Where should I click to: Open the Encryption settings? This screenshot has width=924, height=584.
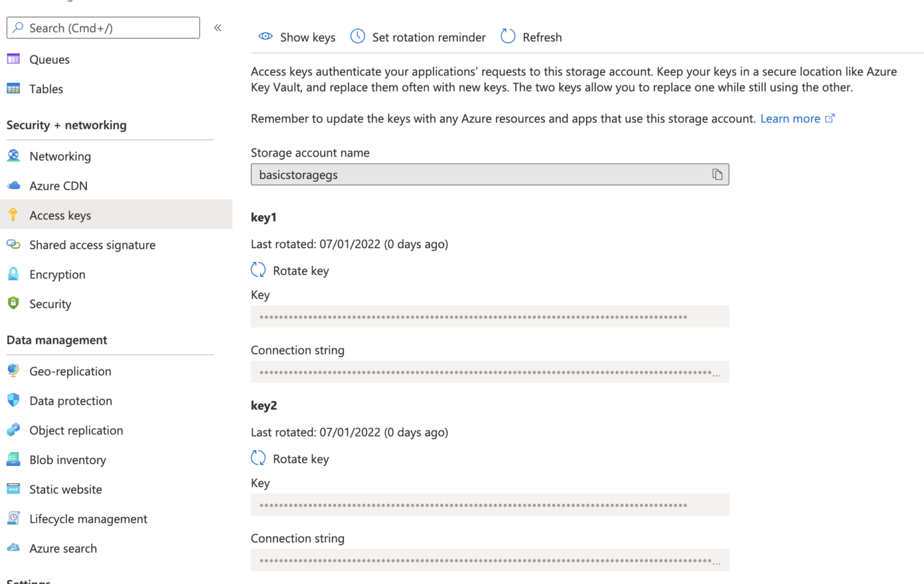coord(57,275)
